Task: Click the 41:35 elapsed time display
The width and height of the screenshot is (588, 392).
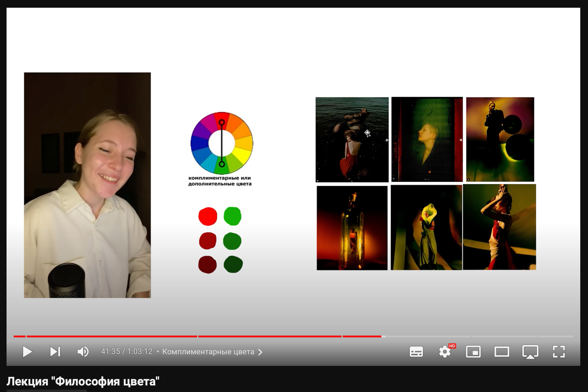Action: pos(110,352)
